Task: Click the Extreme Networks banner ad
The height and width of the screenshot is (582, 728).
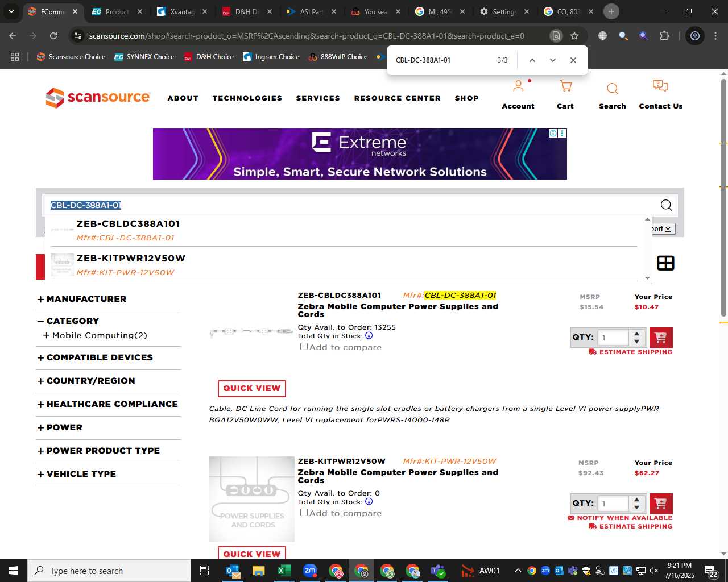Action: pyautogui.click(x=360, y=154)
